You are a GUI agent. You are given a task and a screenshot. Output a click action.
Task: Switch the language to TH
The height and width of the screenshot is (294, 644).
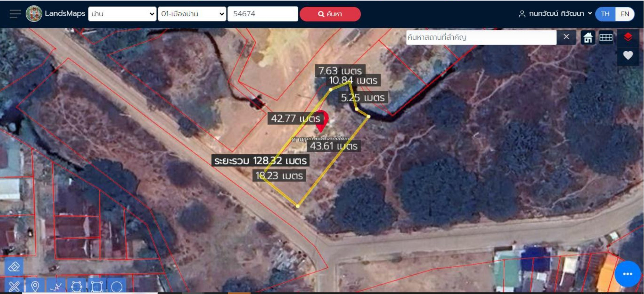click(605, 14)
